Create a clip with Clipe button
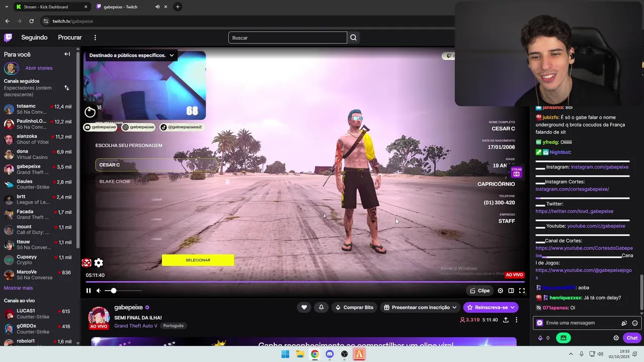Viewport: 644px width, 362px height. point(479,291)
